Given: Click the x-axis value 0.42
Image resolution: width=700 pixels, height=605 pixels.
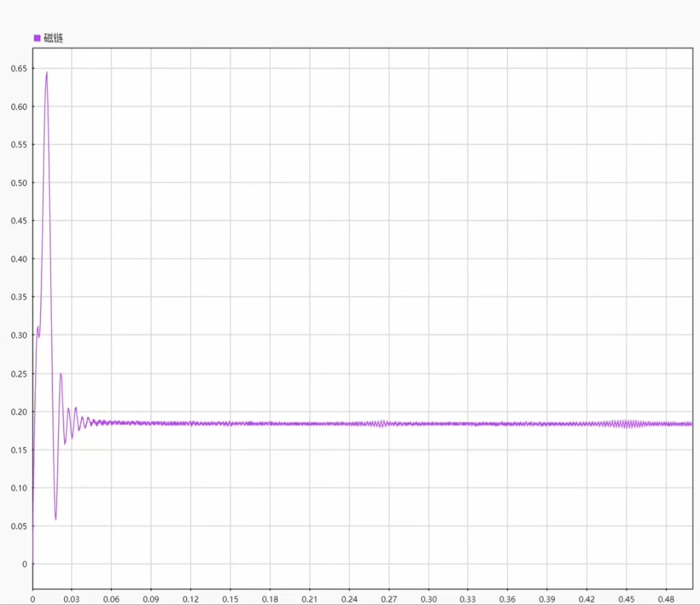Looking at the screenshot, I should click(x=587, y=599).
